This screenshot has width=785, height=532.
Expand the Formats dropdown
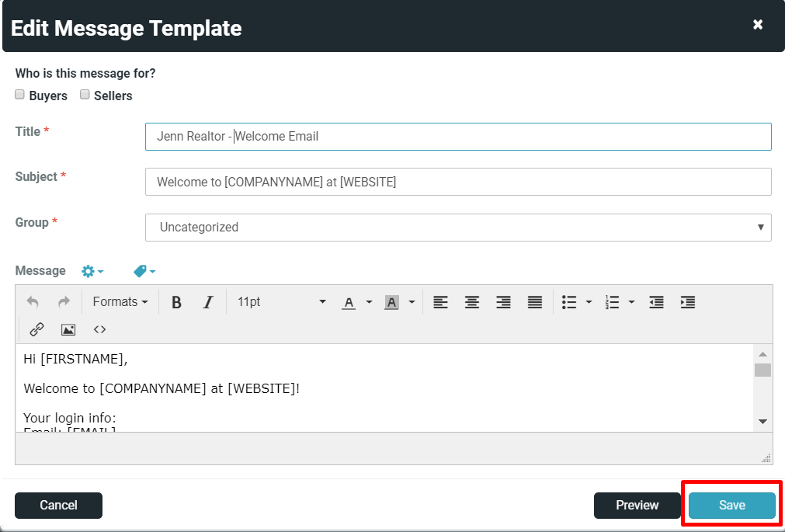[120, 301]
